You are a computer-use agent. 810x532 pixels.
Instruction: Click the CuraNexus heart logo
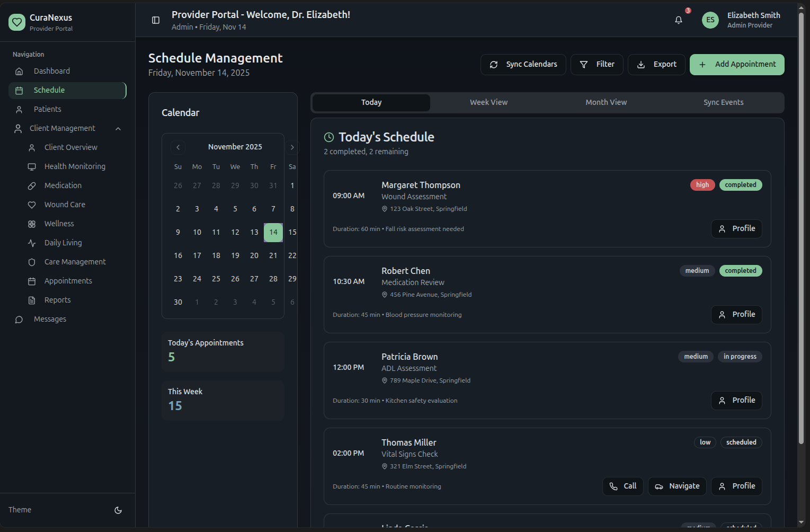point(17,22)
